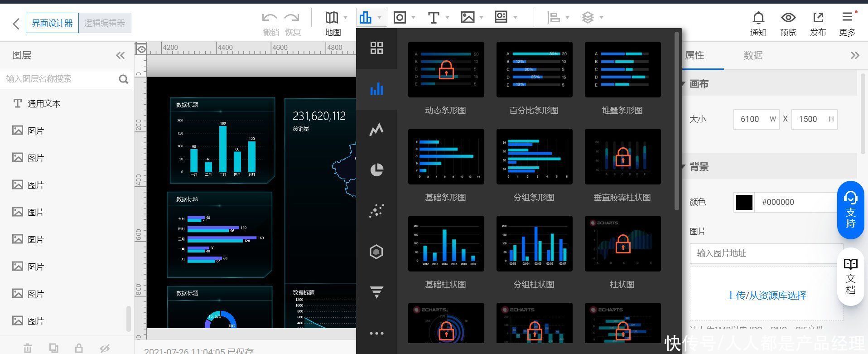Open more chart categories ellipsis

376,333
